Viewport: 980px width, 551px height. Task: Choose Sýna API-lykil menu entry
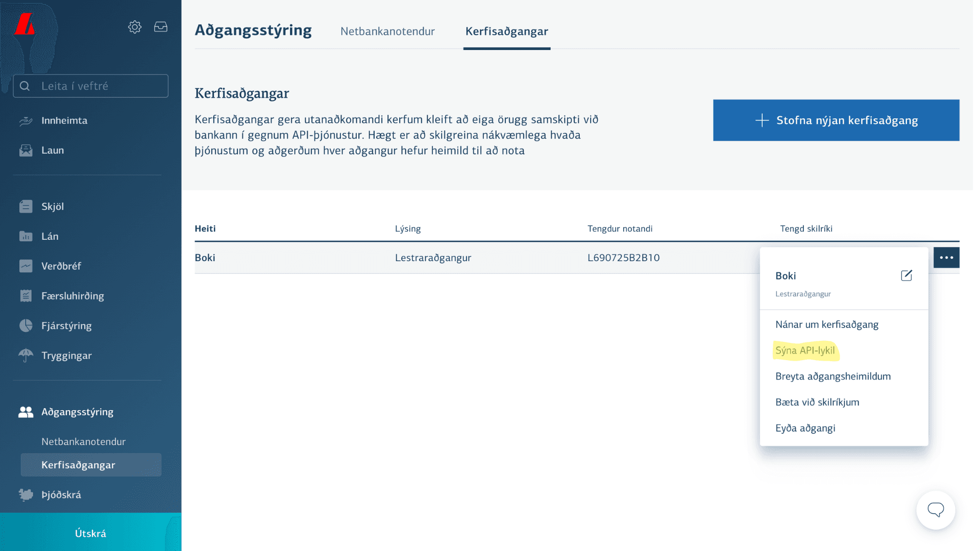pyautogui.click(x=805, y=350)
